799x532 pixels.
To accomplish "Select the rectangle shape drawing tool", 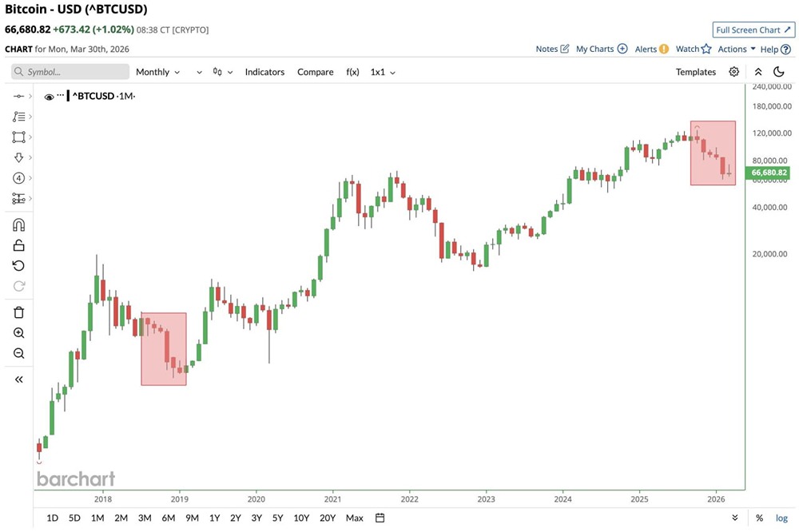I will [19, 137].
